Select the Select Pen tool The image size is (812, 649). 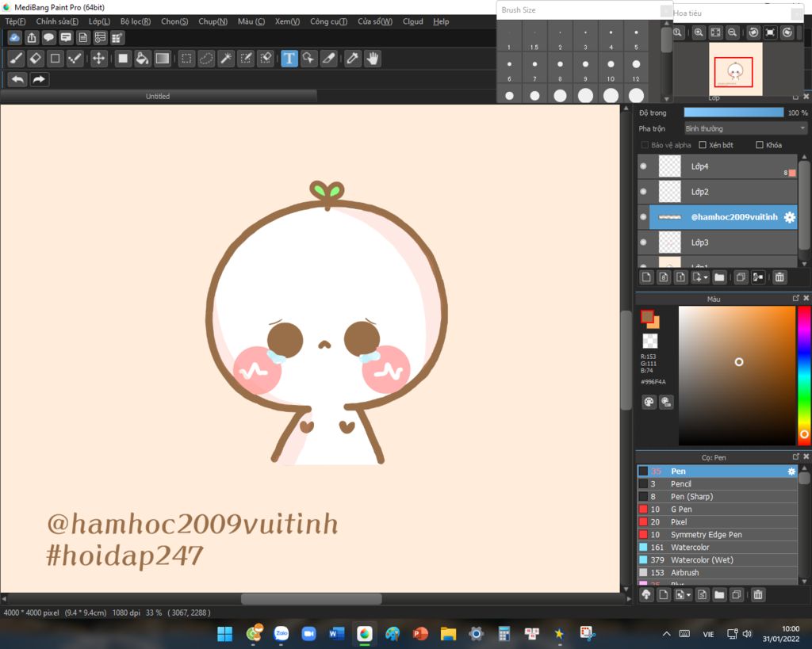(246, 59)
